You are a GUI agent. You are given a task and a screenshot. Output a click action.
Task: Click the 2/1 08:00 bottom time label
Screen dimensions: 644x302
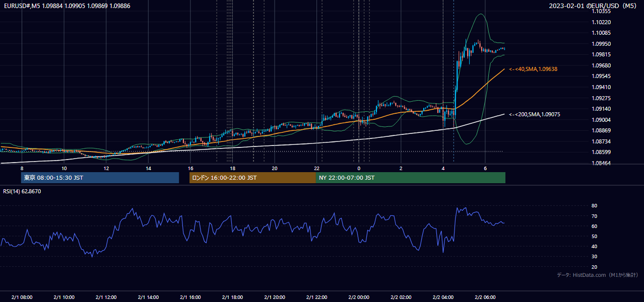pyautogui.click(x=22, y=297)
